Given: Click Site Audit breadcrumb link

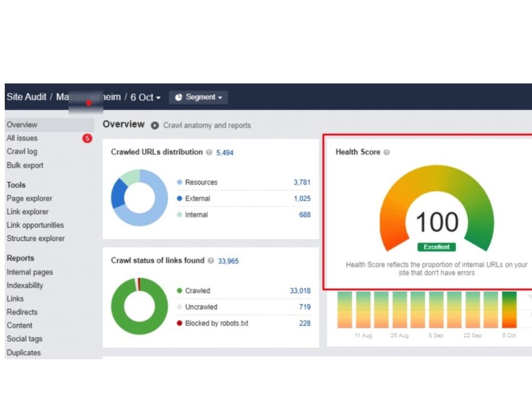Looking at the screenshot, I should point(27,97).
